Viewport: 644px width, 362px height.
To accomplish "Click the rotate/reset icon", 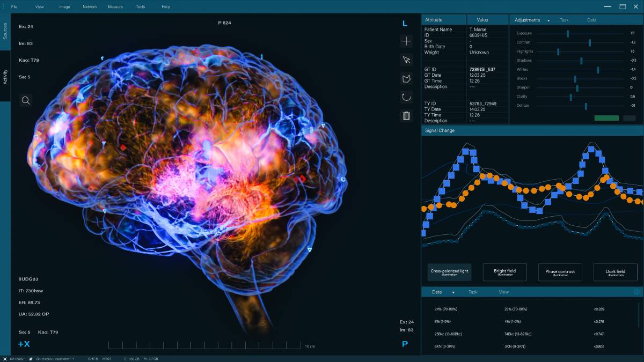I will 406,97.
